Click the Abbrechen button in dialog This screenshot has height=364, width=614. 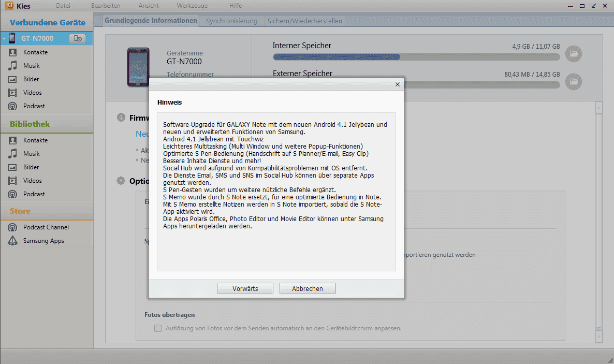[x=308, y=288]
